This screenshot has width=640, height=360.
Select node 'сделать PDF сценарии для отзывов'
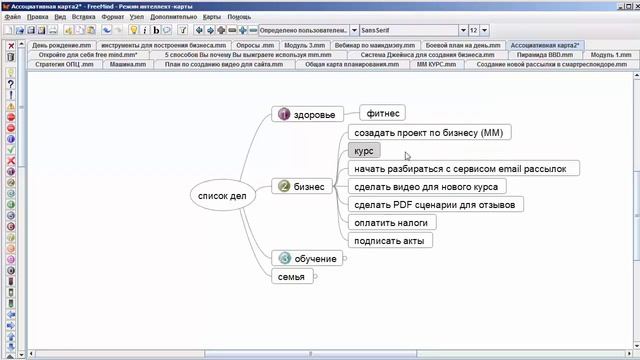point(436,204)
